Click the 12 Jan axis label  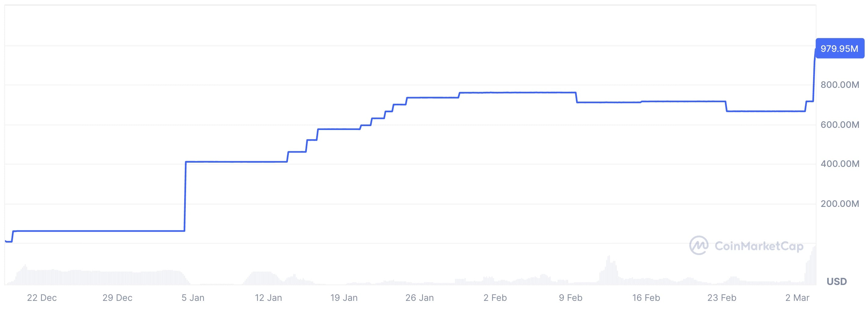coord(268,298)
